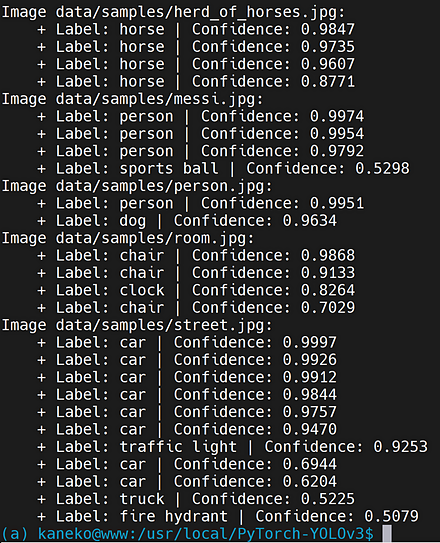Click the messi.jpg image path line
This screenshot has width=440, height=543.
[133, 99]
